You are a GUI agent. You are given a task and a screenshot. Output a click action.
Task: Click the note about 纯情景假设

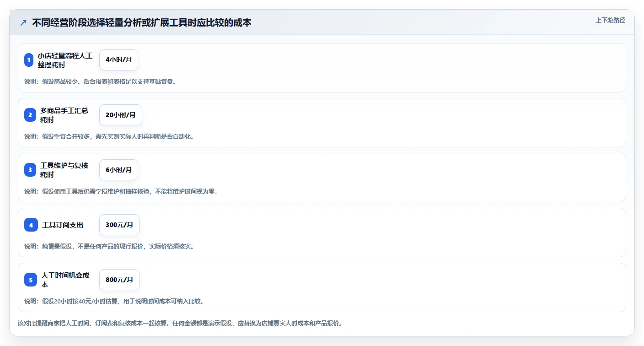coord(109,246)
